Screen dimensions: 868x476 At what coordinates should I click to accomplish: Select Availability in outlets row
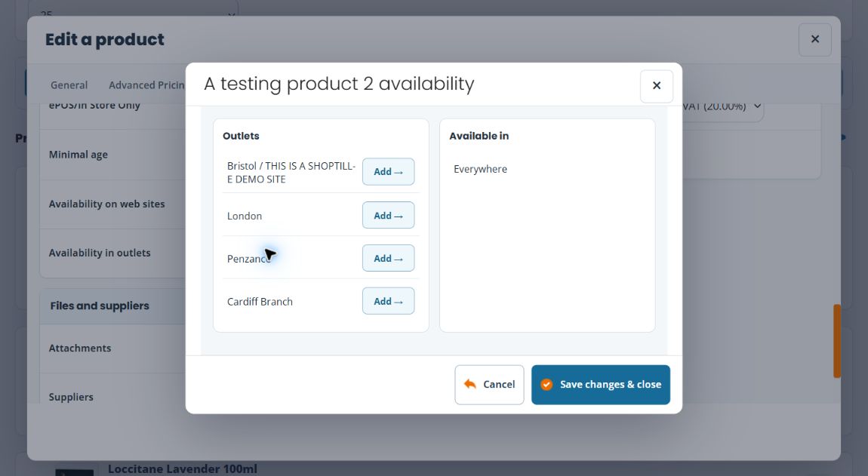click(x=113, y=253)
